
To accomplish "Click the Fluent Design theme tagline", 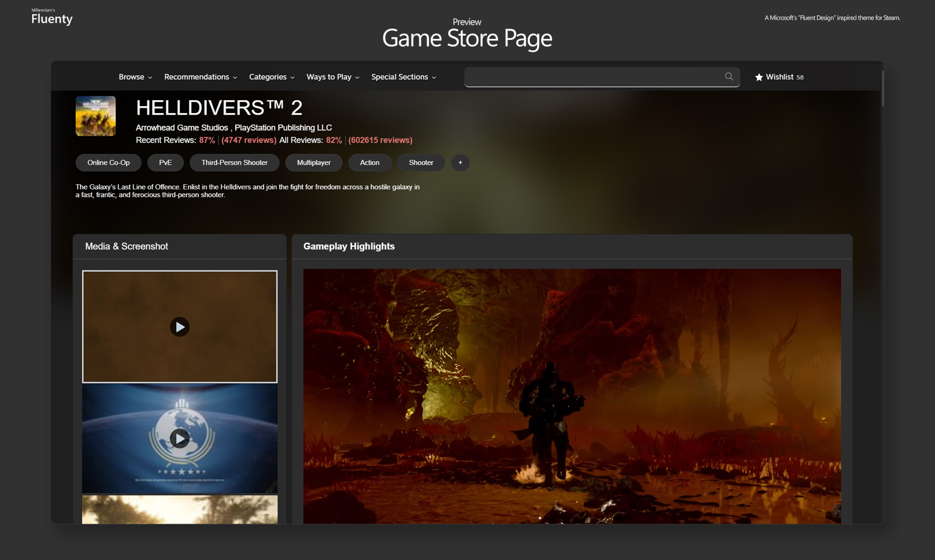I will point(832,18).
